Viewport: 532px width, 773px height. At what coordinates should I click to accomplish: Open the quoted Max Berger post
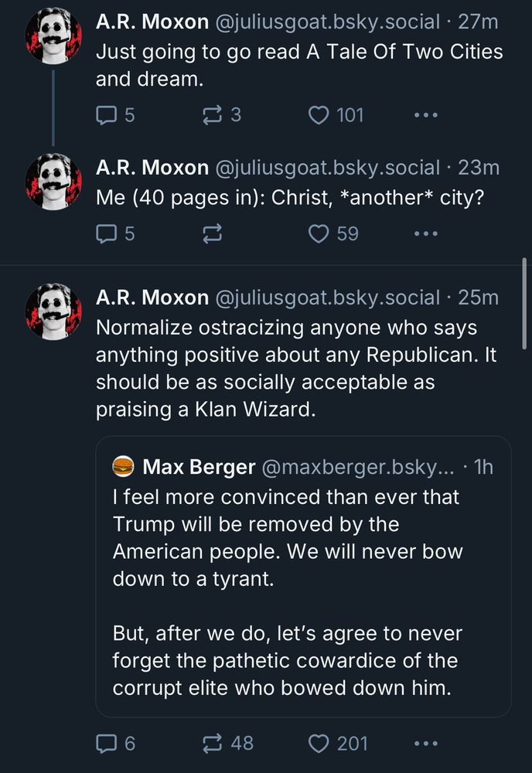tap(303, 587)
